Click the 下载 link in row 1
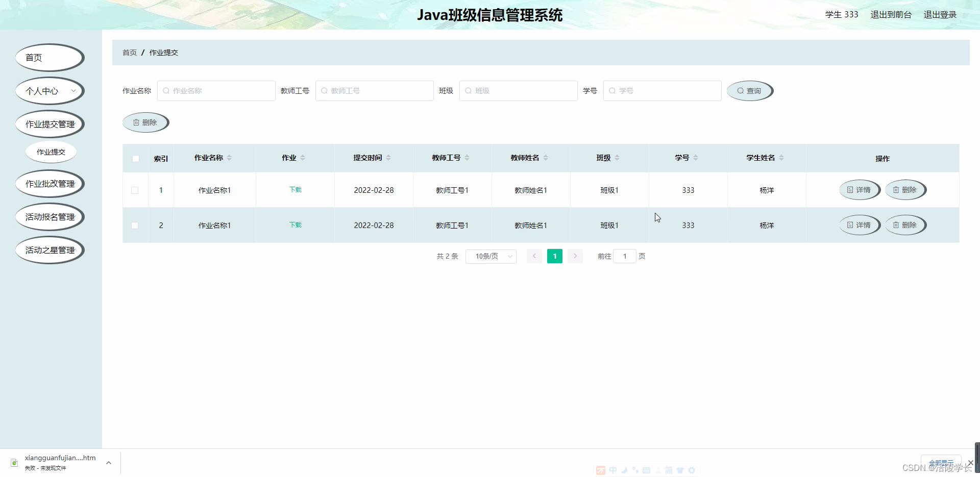 295,189
